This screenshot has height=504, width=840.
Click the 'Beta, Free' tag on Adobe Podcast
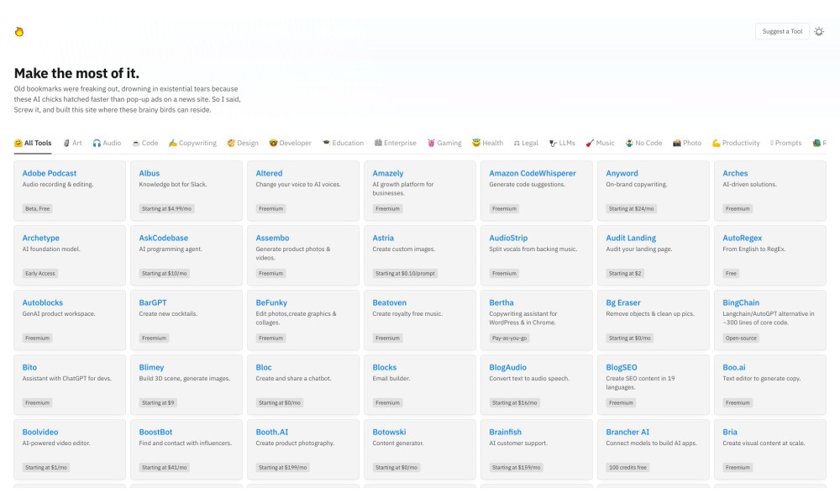(x=38, y=209)
